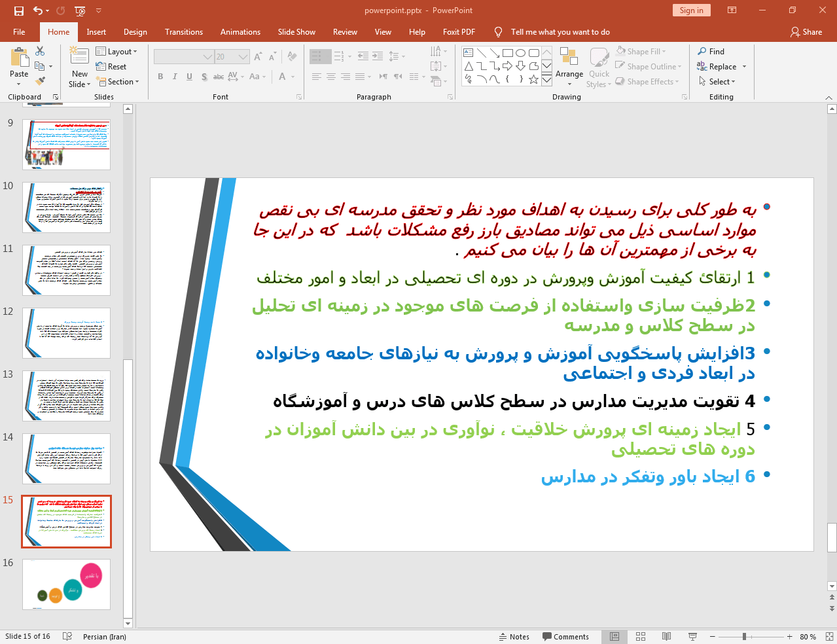Viewport: 837px width, 644px height.
Task: Toggle Italic formatting
Action: (175, 77)
